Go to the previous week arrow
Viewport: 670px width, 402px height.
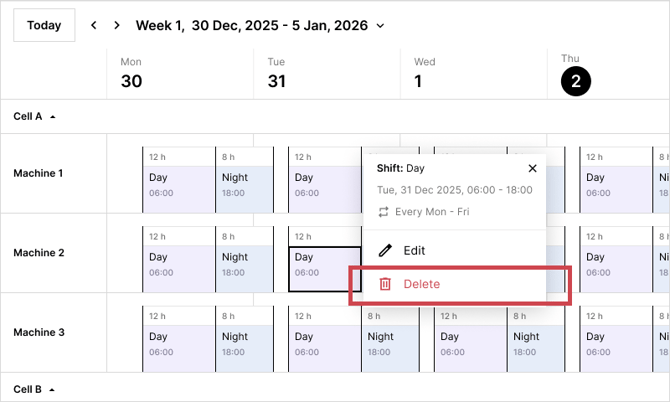(94, 25)
